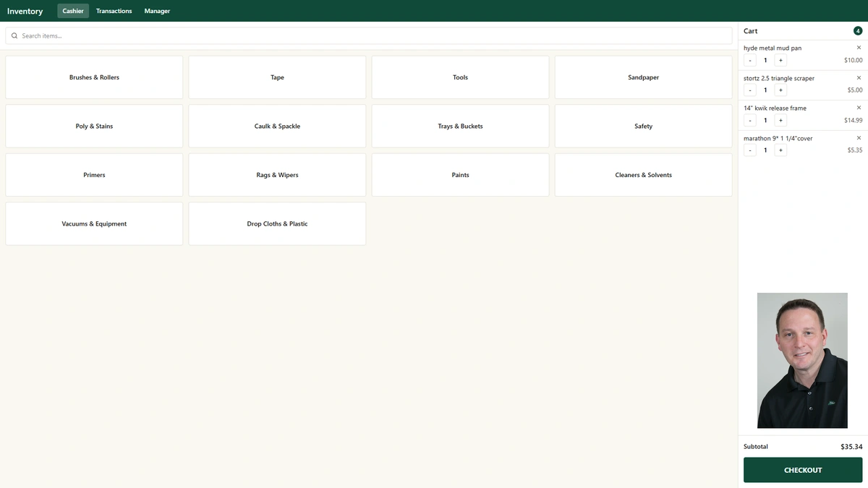
Task: Select the Cashier tab
Action: [x=73, y=11]
